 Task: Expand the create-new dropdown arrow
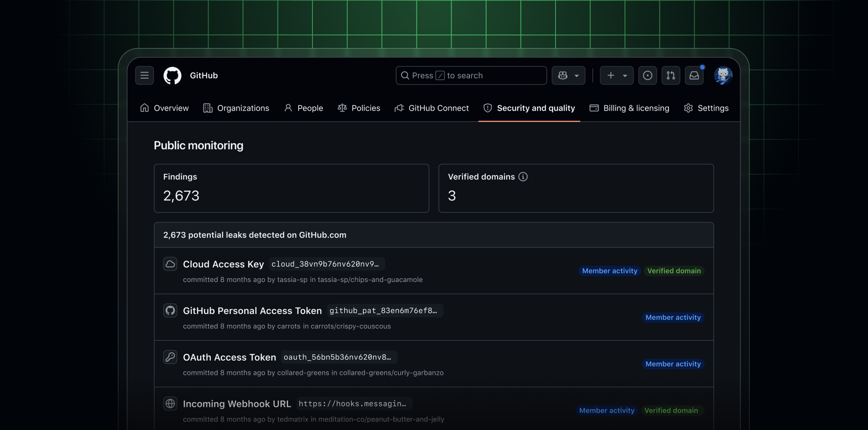click(625, 76)
